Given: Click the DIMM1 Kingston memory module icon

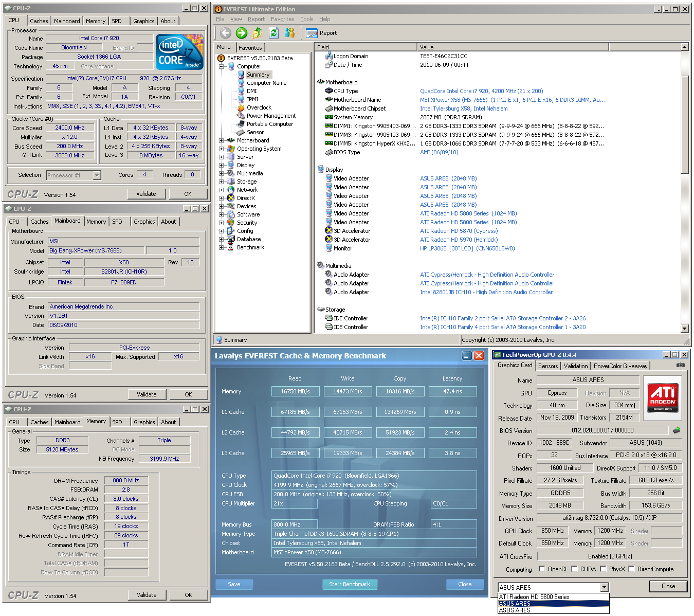Looking at the screenshot, I should [x=329, y=126].
